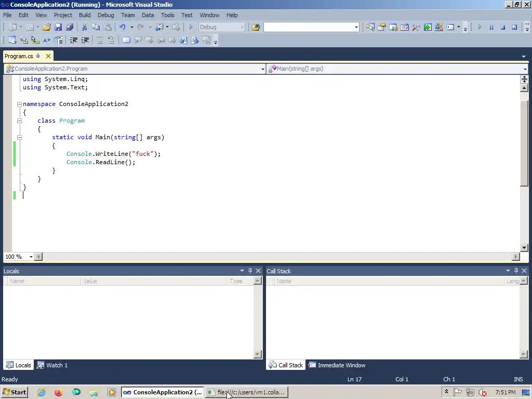Image resolution: width=532 pixels, height=399 pixels.
Task: Collapse the class Program block
Action: click(x=19, y=121)
